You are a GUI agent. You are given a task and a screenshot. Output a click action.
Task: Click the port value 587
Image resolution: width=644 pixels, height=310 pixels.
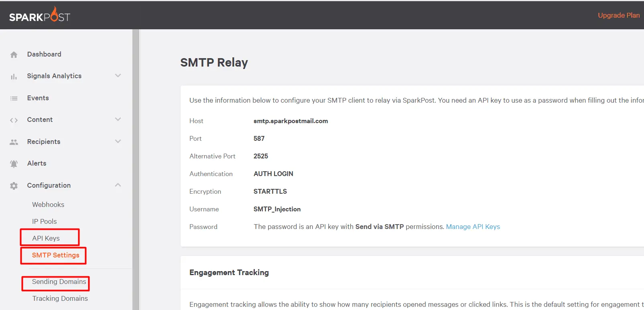[x=259, y=138]
